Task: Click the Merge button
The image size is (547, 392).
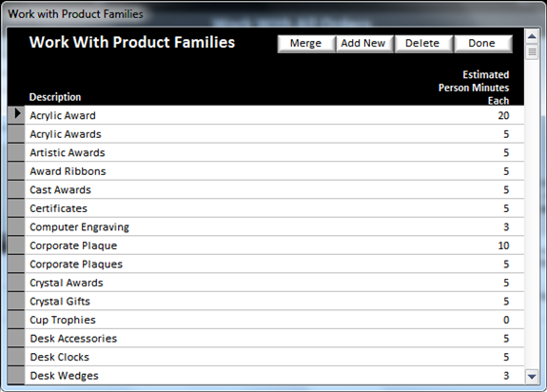Action: click(x=306, y=44)
